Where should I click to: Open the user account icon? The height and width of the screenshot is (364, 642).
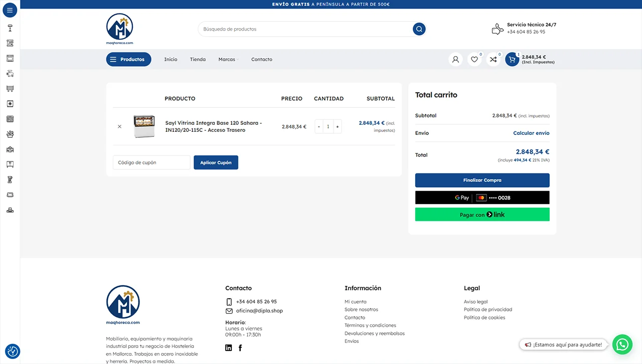(455, 60)
